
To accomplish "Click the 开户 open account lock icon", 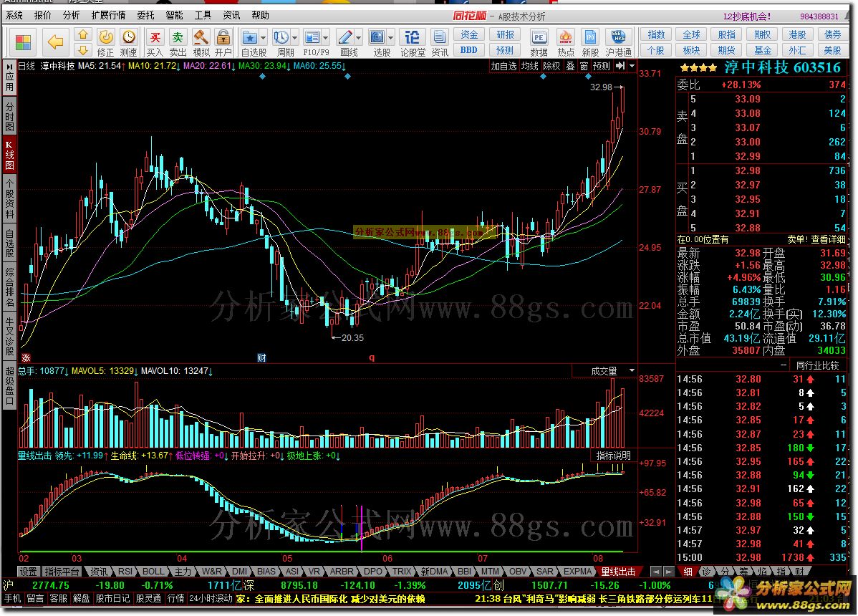I will 223,43.
